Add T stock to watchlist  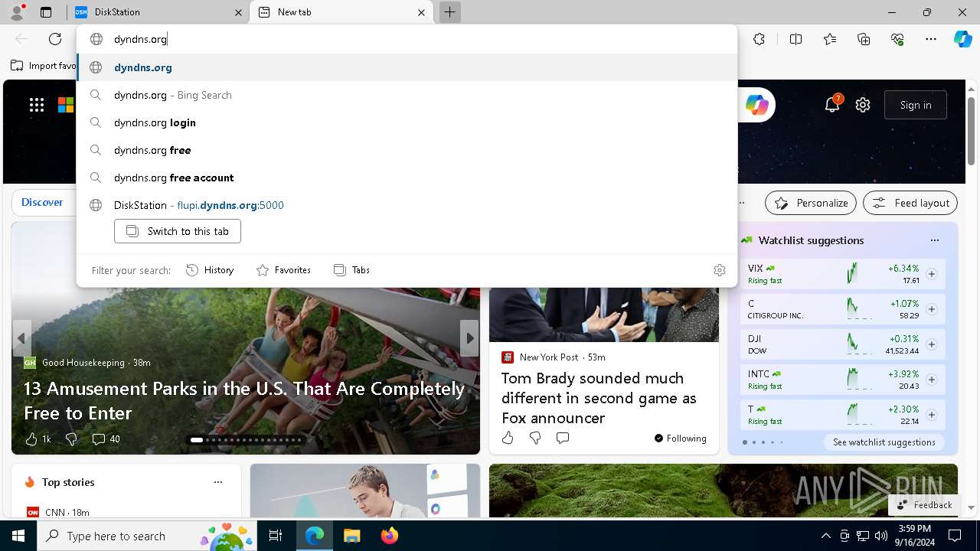931,415
